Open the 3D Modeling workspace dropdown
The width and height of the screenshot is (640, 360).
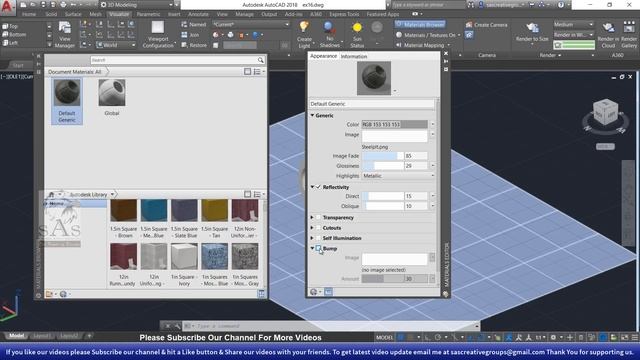pos(137,5)
